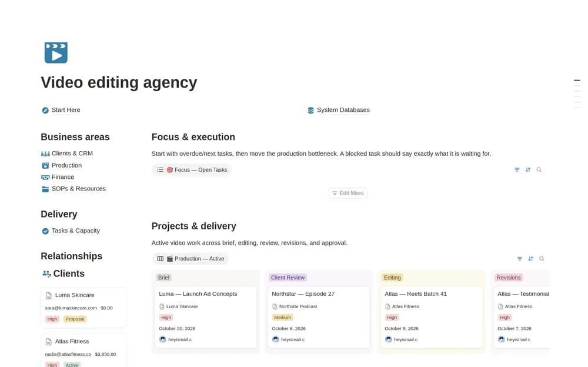Click the Clients group icon under Relationships
The width and height of the screenshot is (588, 367).
[x=46, y=273]
